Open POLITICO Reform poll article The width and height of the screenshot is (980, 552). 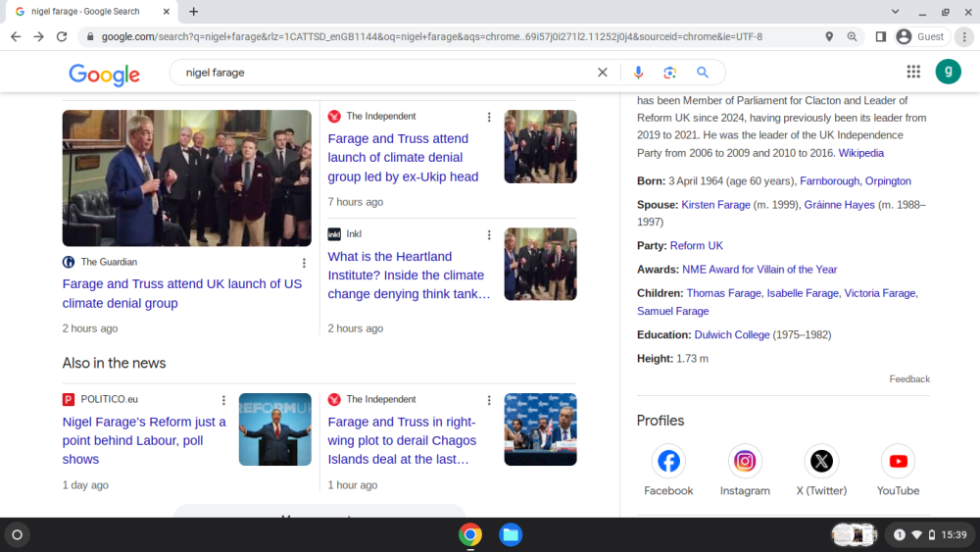coord(144,440)
